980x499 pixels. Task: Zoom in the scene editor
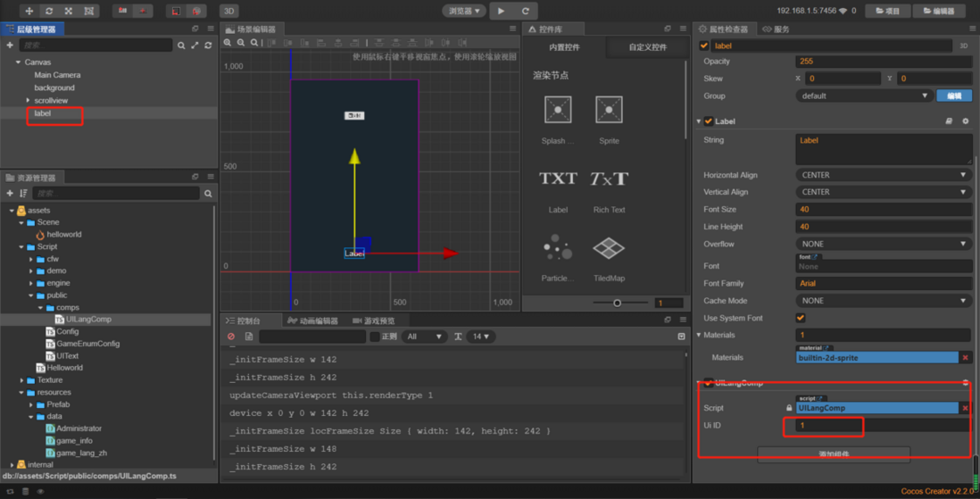click(228, 43)
